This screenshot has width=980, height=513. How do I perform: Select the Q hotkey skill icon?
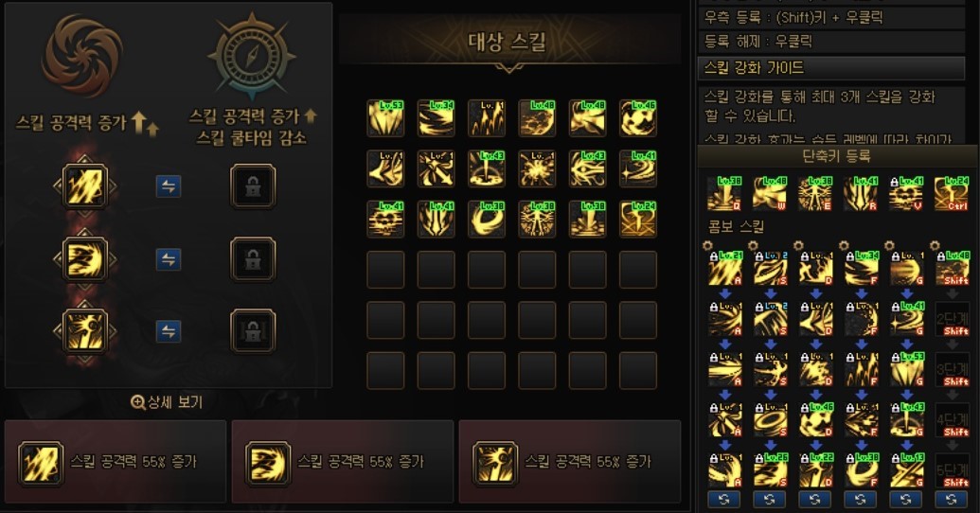pos(724,194)
